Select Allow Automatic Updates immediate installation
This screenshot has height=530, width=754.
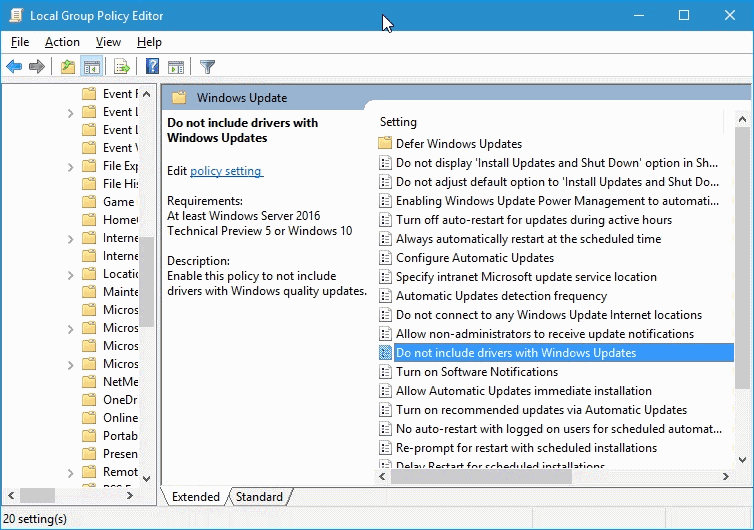(x=524, y=391)
